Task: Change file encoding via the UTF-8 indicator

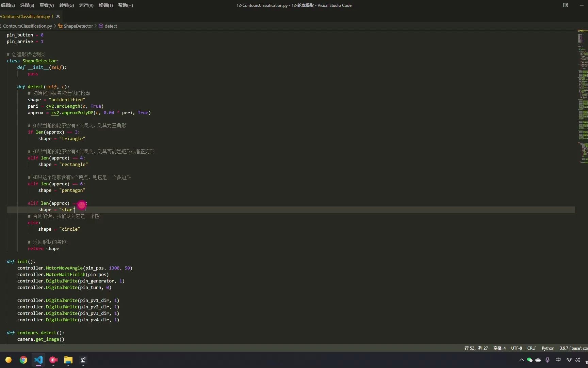Action: [516, 348]
